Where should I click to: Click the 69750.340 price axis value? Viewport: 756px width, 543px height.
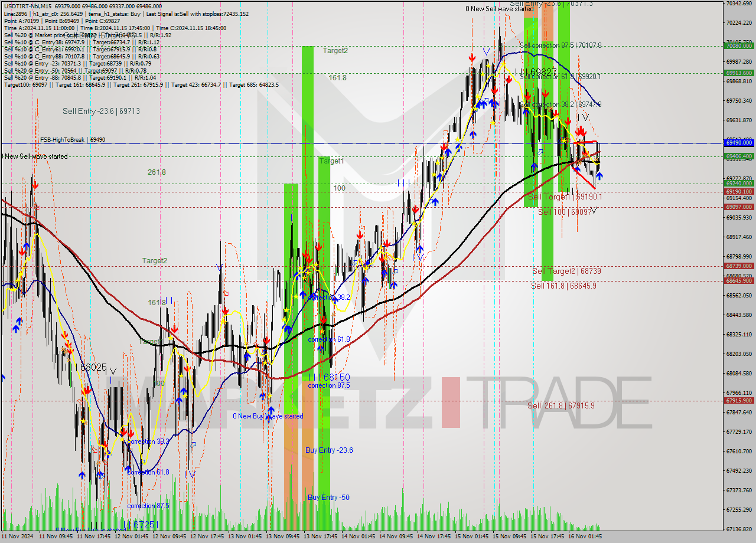coord(738,100)
